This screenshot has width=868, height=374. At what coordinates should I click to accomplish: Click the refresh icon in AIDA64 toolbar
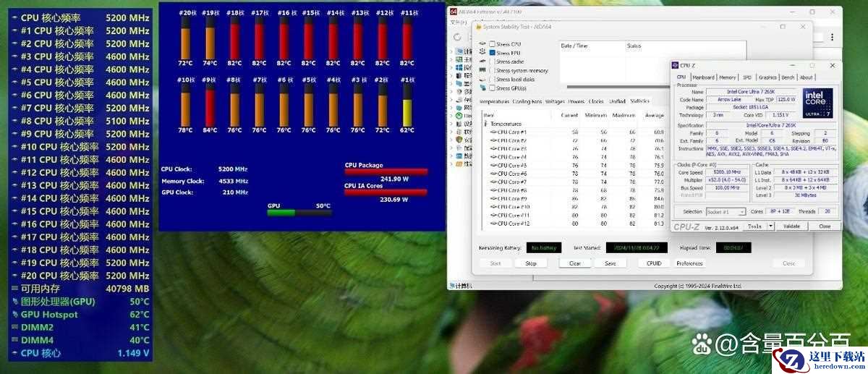[x=458, y=36]
